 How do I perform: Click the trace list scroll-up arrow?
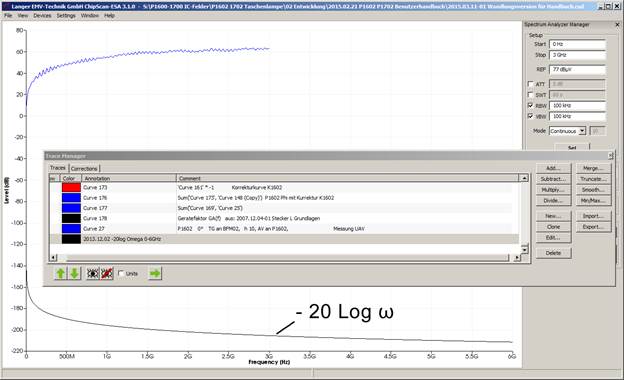(x=525, y=178)
